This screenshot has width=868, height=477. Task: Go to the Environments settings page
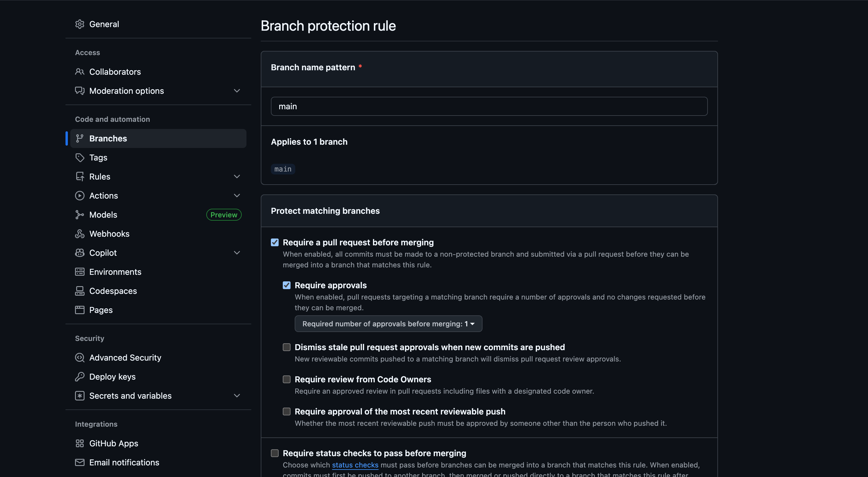pyautogui.click(x=115, y=272)
